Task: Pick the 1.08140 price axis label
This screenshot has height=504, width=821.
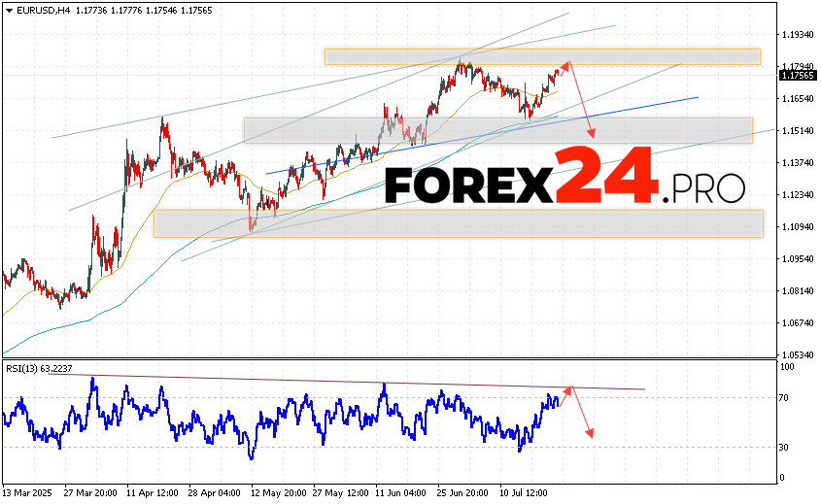Action: coord(798,291)
